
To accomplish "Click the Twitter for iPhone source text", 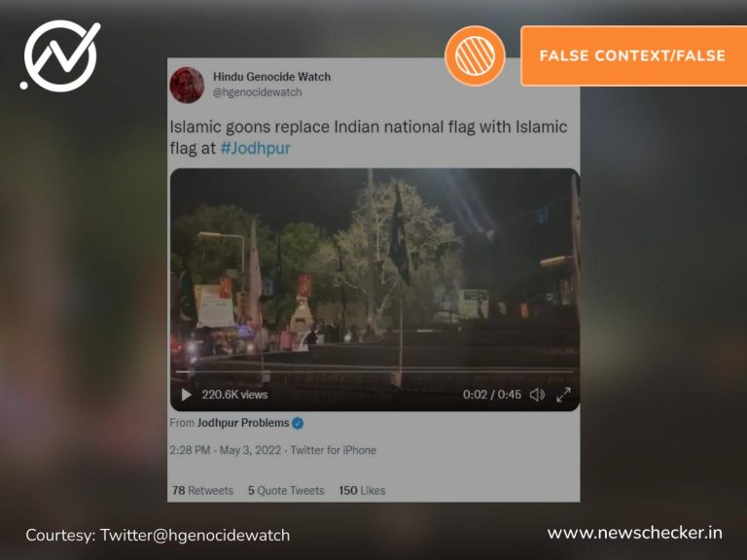I will tap(333, 450).
